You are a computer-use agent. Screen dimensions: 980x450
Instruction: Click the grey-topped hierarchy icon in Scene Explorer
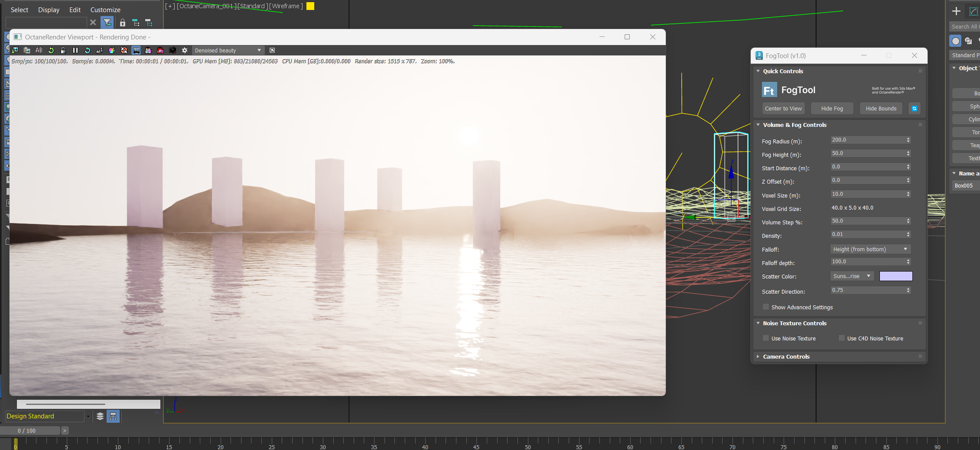click(x=149, y=23)
